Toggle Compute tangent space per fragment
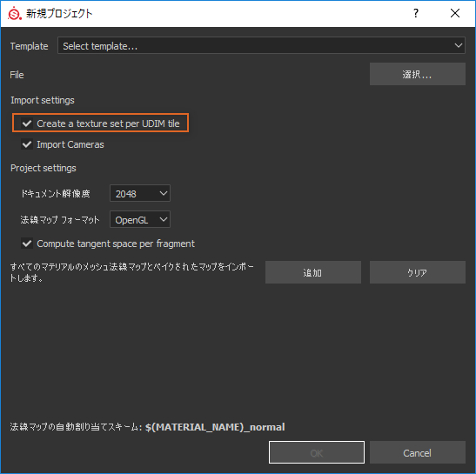Viewport: 476px width, 474px height. click(x=27, y=244)
